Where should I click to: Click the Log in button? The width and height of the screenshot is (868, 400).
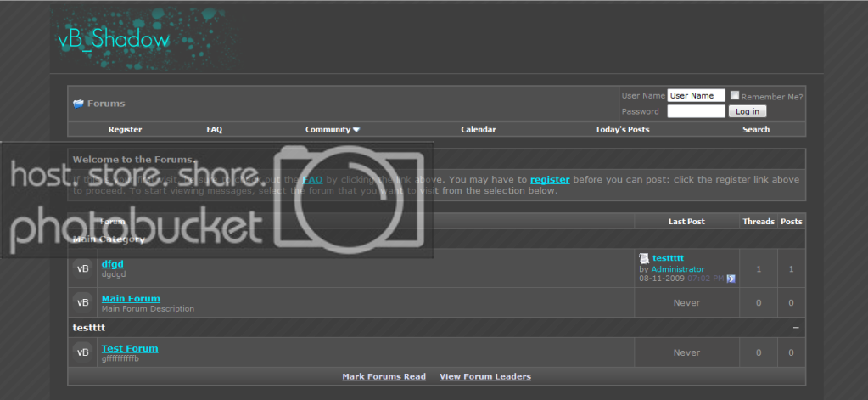(748, 111)
